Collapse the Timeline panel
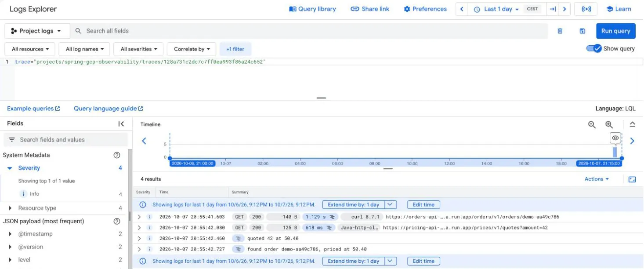Image resolution: width=644 pixels, height=269 pixels. [632, 124]
